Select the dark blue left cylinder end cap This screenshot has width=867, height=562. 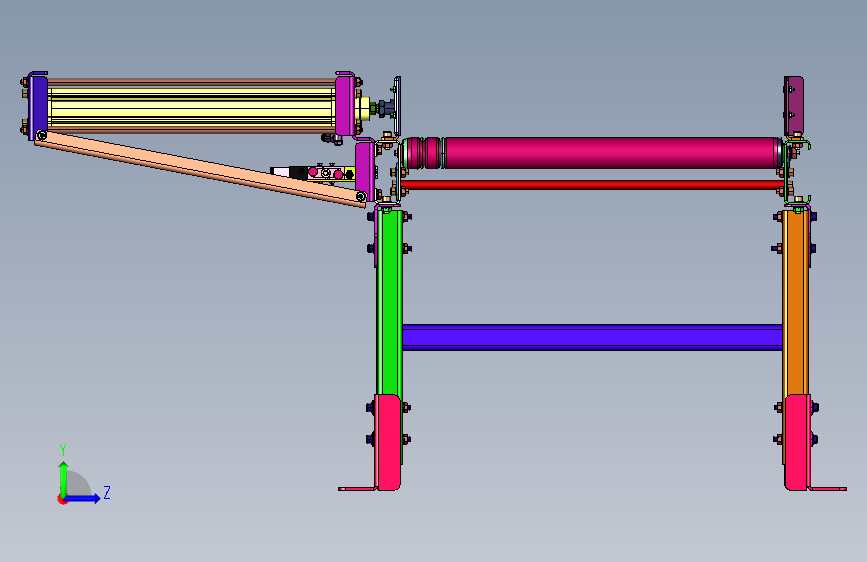click(38, 106)
